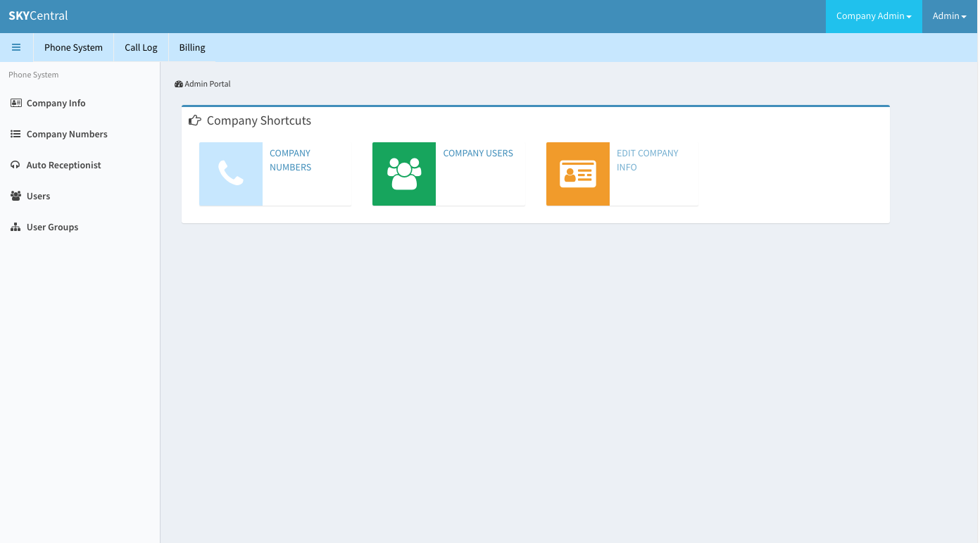Click the green users shortcut tile
Viewport: 980px width, 543px height.
point(404,174)
